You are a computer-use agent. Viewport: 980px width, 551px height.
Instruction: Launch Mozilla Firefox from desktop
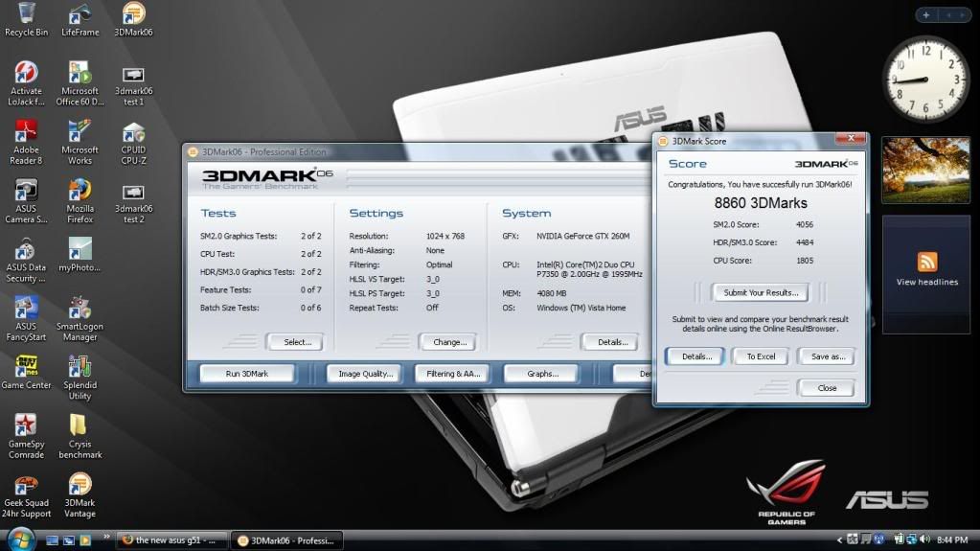[80, 201]
